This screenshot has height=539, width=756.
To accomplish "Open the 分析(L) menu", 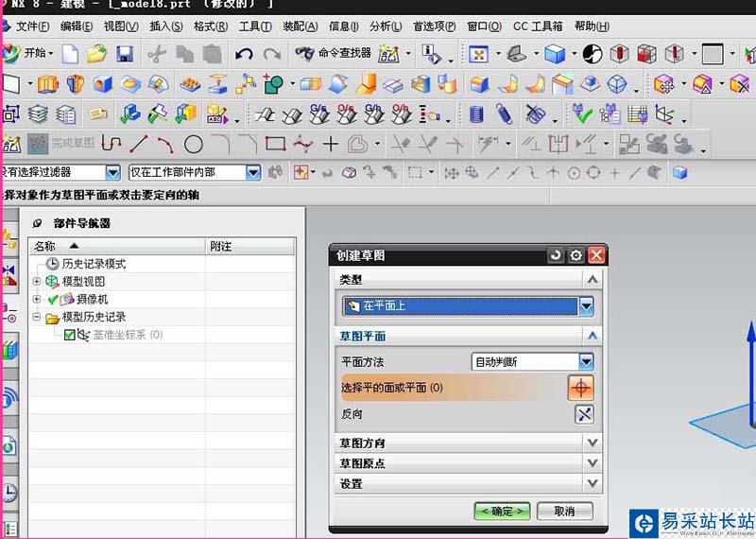I will 385,26.
